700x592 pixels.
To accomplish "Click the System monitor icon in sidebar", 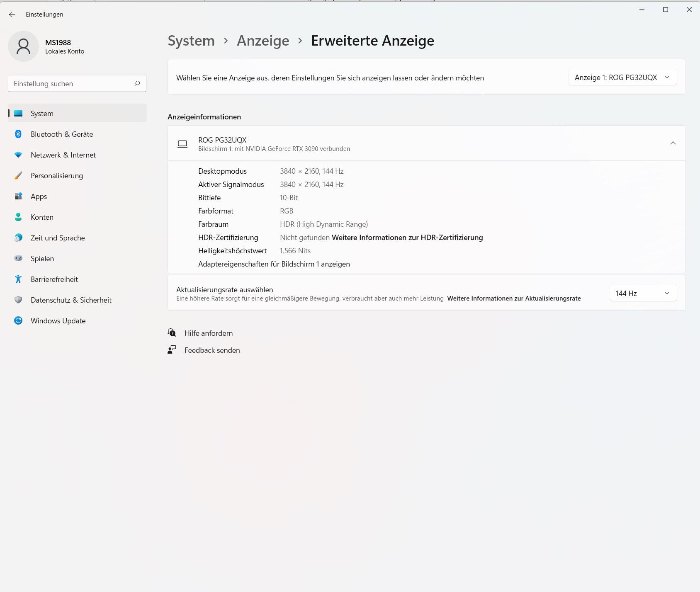I will tap(18, 113).
